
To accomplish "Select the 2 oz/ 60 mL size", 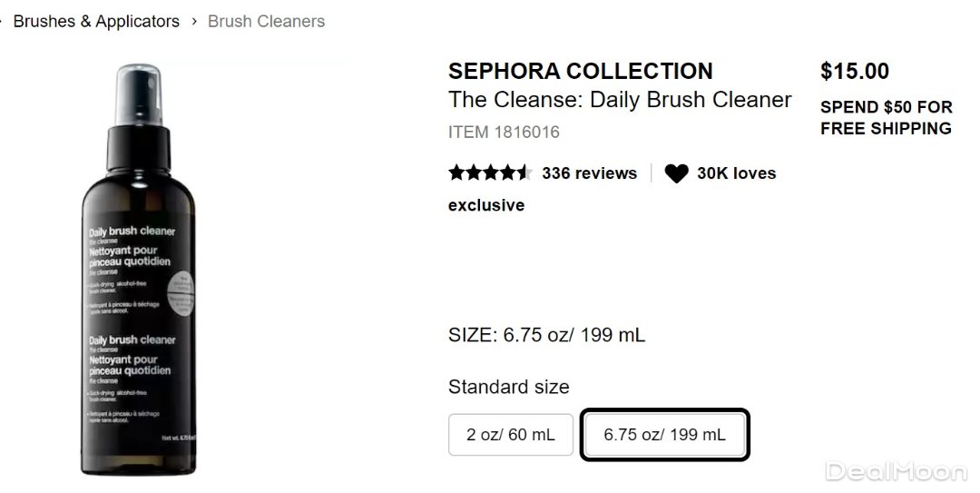I will coord(510,434).
